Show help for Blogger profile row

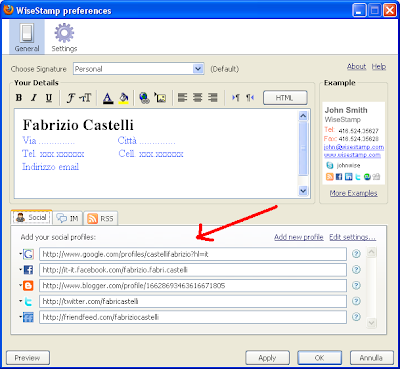[x=356, y=285]
